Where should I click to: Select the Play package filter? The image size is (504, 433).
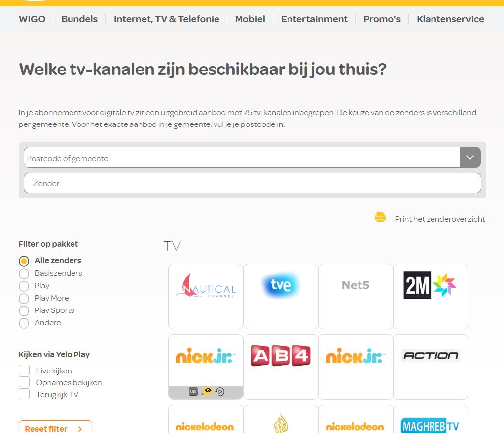tap(24, 286)
